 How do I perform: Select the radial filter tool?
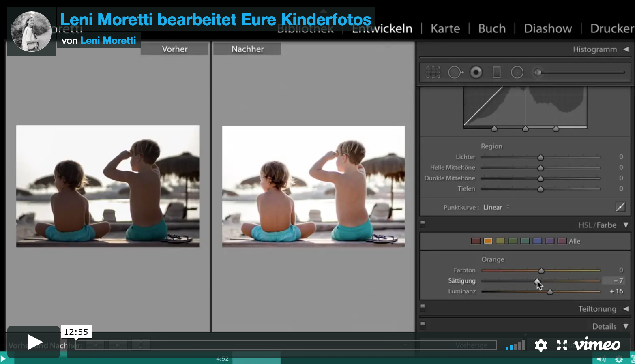tap(517, 73)
